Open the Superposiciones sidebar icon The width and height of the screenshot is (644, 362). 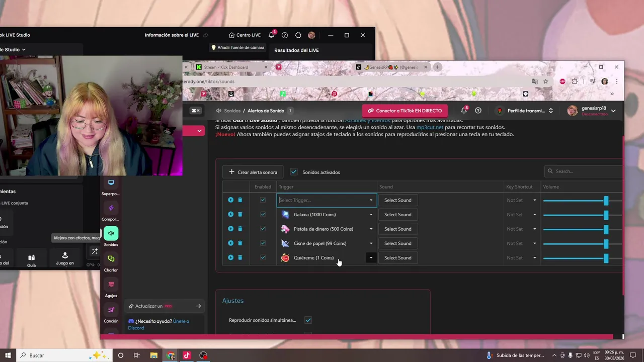tap(111, 183)
